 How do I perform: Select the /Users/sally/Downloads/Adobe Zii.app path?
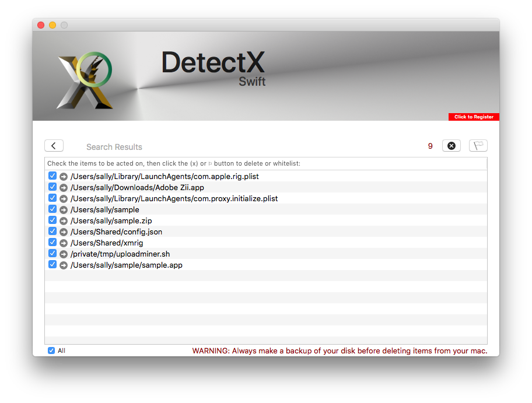[x=137, y=188]
